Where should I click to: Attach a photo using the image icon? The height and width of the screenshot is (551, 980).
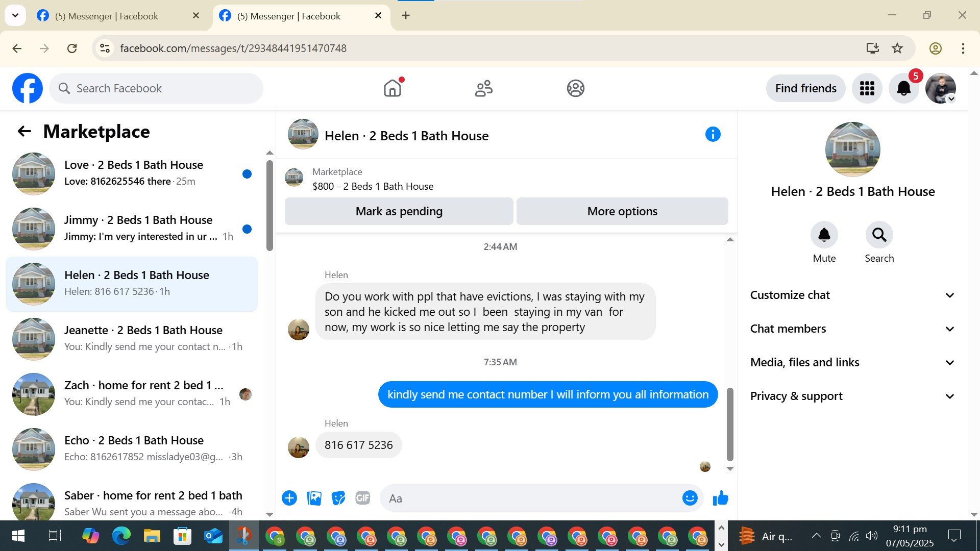(x=314, y=498)
